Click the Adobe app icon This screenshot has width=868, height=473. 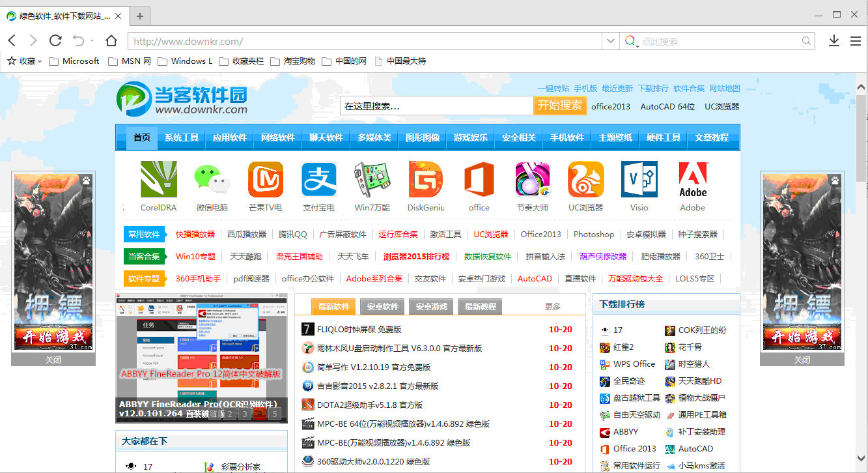pos(693,180)
